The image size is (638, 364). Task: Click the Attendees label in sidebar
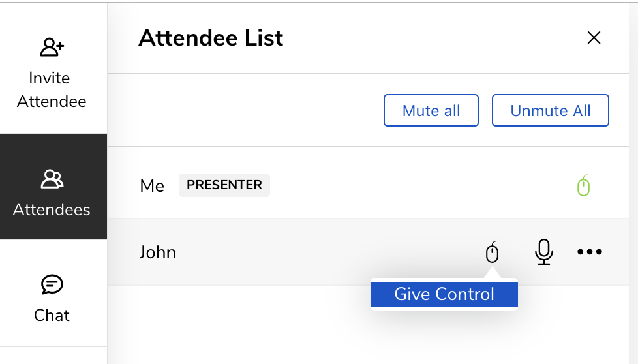coord(52,210)
